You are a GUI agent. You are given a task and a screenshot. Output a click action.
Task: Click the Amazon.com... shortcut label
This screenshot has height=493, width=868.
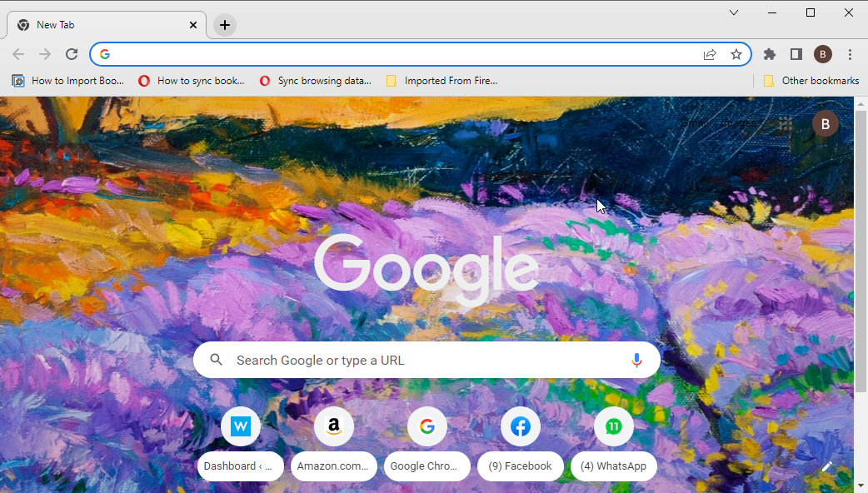coord(334,466)
